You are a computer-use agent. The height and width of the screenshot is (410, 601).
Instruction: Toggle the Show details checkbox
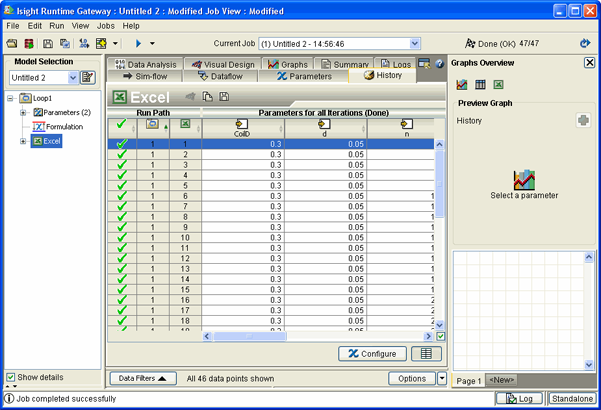point(11,377)
